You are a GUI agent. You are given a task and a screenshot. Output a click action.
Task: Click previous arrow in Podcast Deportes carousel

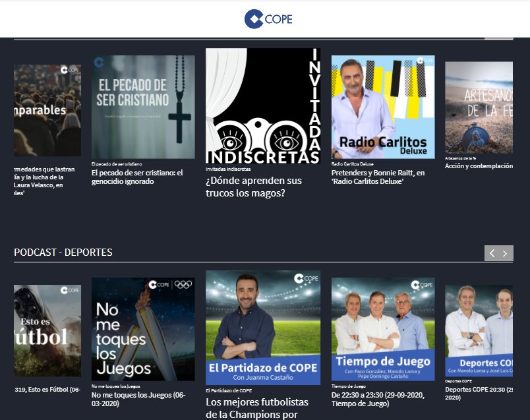click(492, 253)
